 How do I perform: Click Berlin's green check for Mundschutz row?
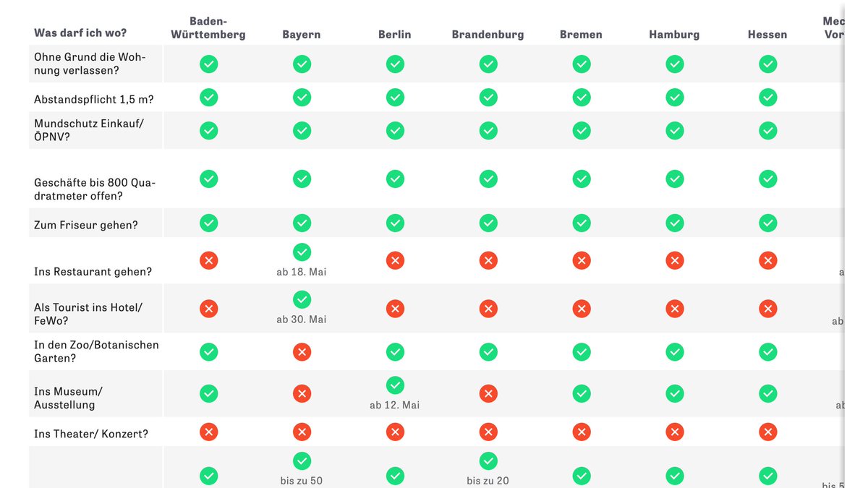[395, 130]
